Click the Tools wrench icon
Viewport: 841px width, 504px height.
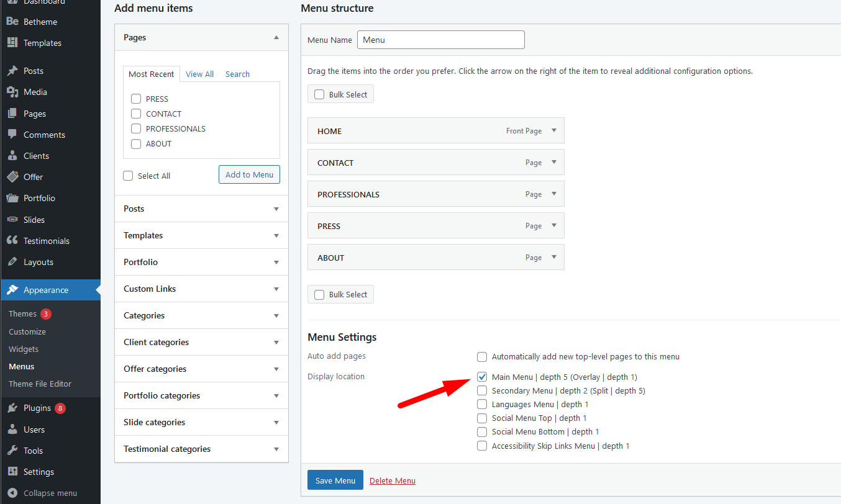(12, 451)
